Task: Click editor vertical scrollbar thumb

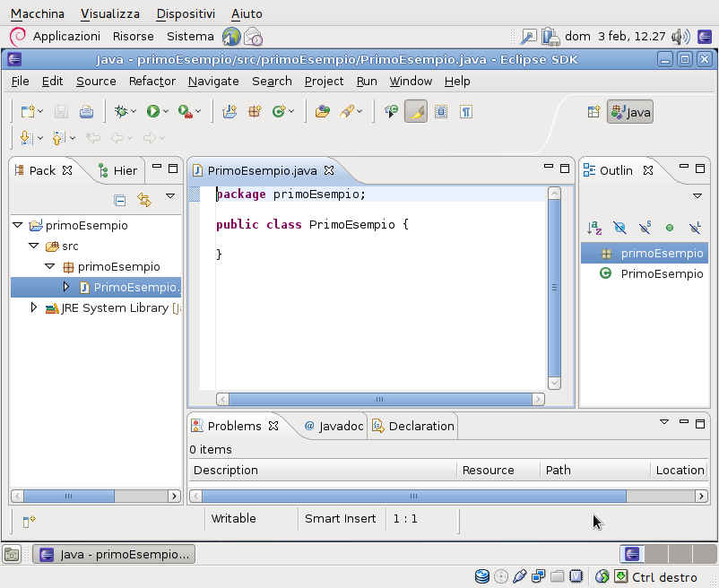Action: 554,289
